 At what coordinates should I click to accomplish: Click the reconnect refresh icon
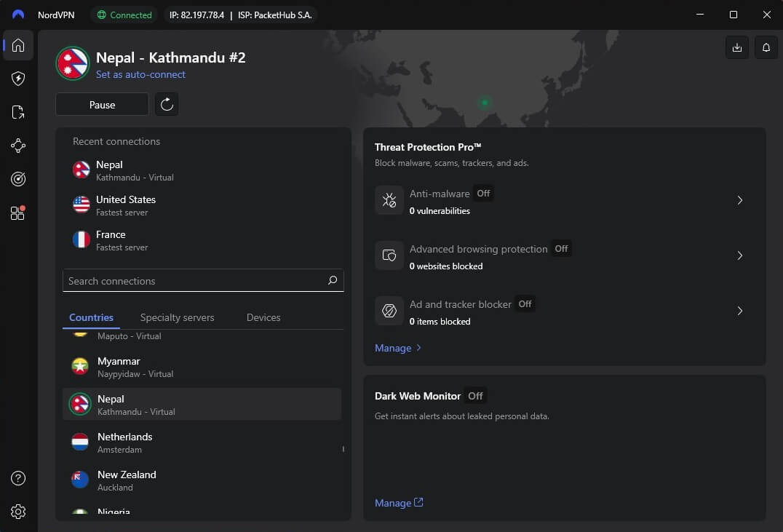click(x=167, y=104)
